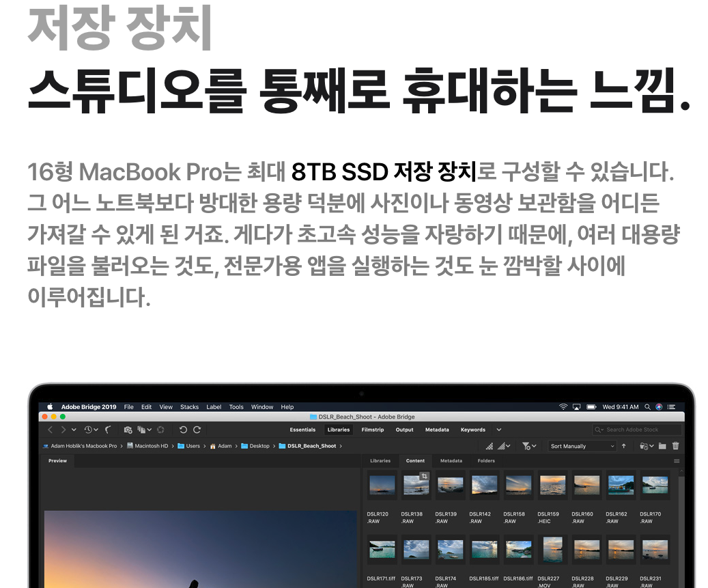Select Metadata panel tab next to Content
This screenshot has height=588, width=708.
(451, 461)
